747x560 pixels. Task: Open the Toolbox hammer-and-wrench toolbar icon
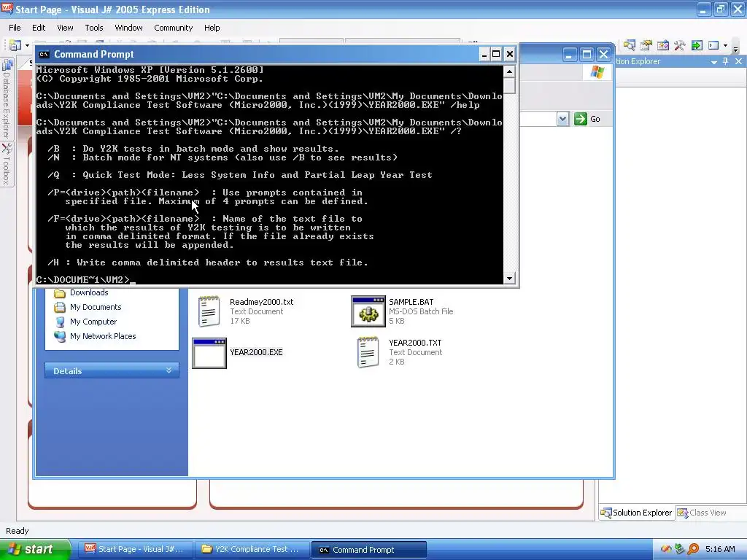coord(679,46)
